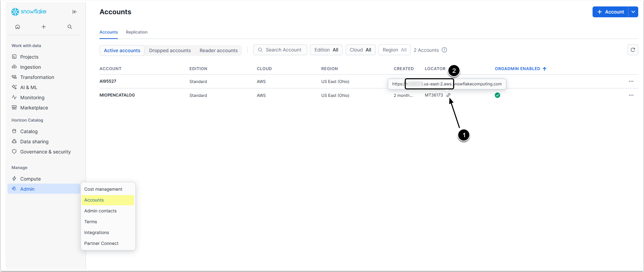Switch to the Accounts tab
The height and width of the screenshot is (272, 644).
(109, 32)
